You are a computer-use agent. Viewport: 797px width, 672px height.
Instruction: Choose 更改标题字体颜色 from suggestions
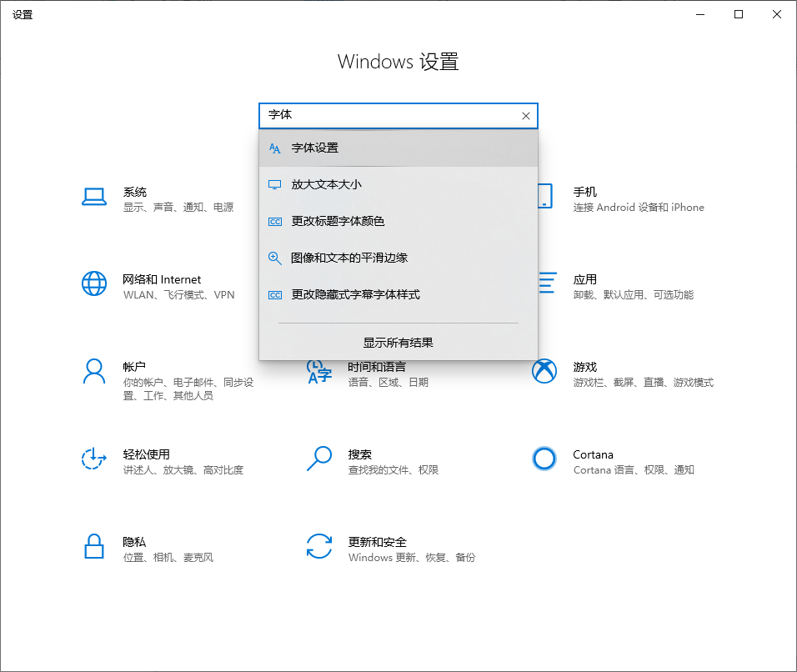(398, 221)
